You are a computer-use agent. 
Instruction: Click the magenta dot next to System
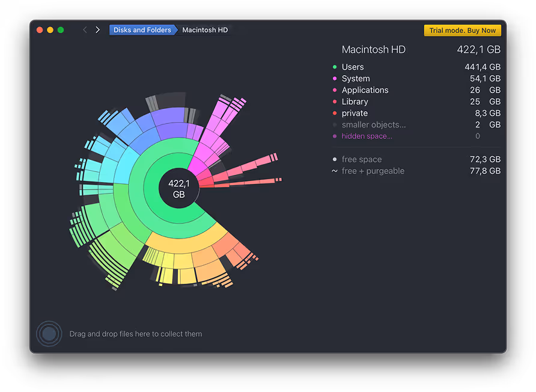(x=335, y=79)
